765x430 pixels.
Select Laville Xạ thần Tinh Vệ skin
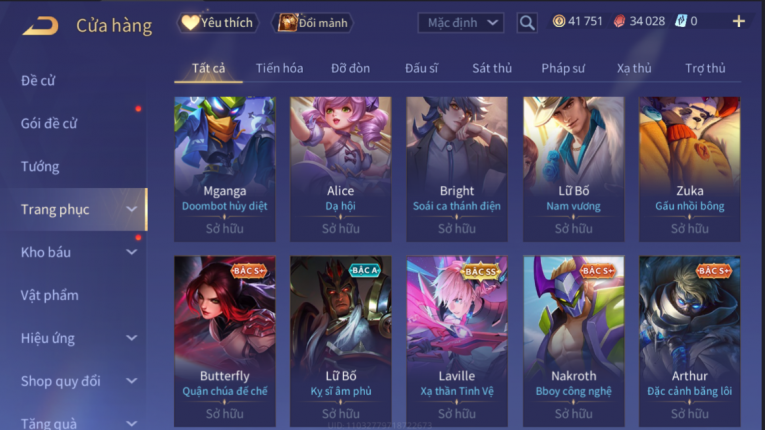coord(457,341)
